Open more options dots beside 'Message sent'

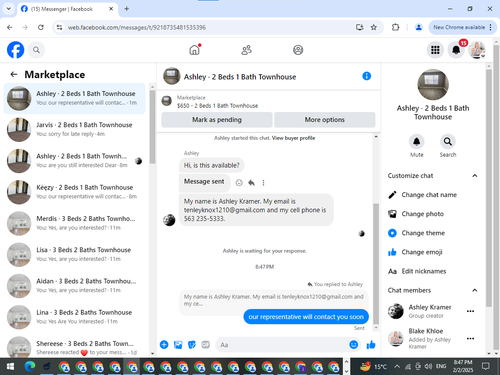[263, 183]
